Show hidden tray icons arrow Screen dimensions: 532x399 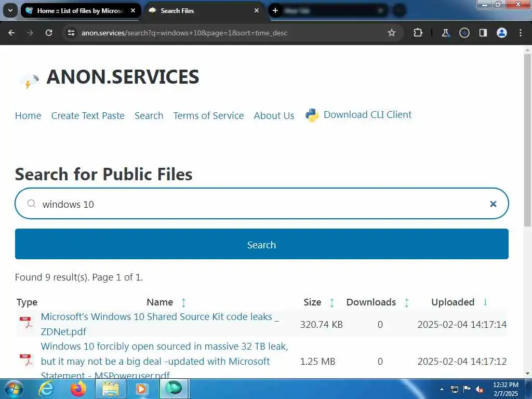(x=442, y=389)
